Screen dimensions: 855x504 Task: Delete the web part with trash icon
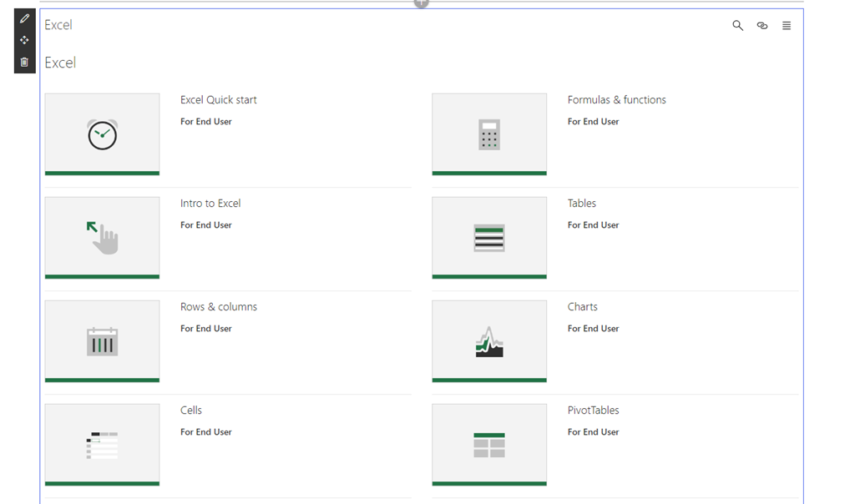24,62
